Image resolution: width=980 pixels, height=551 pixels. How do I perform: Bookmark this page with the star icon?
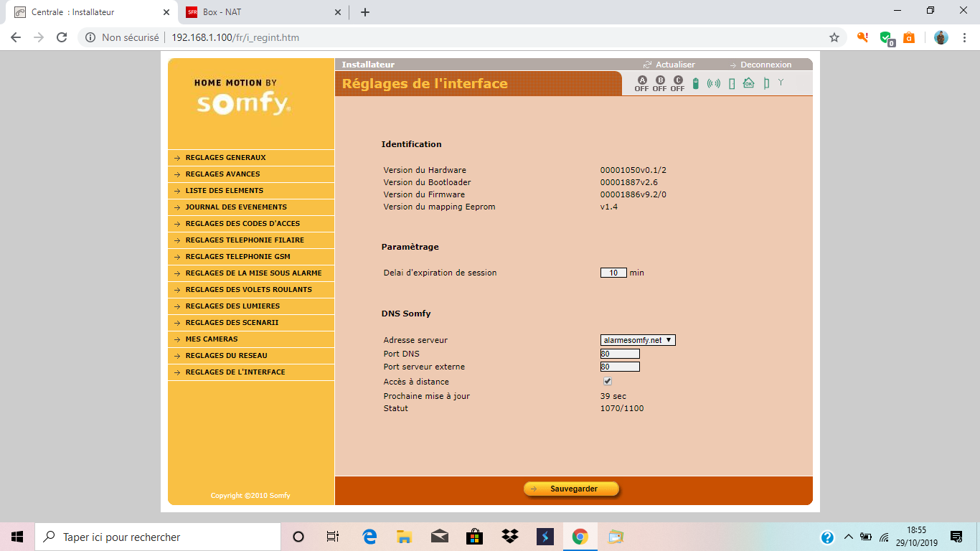(x=834, y=37)
